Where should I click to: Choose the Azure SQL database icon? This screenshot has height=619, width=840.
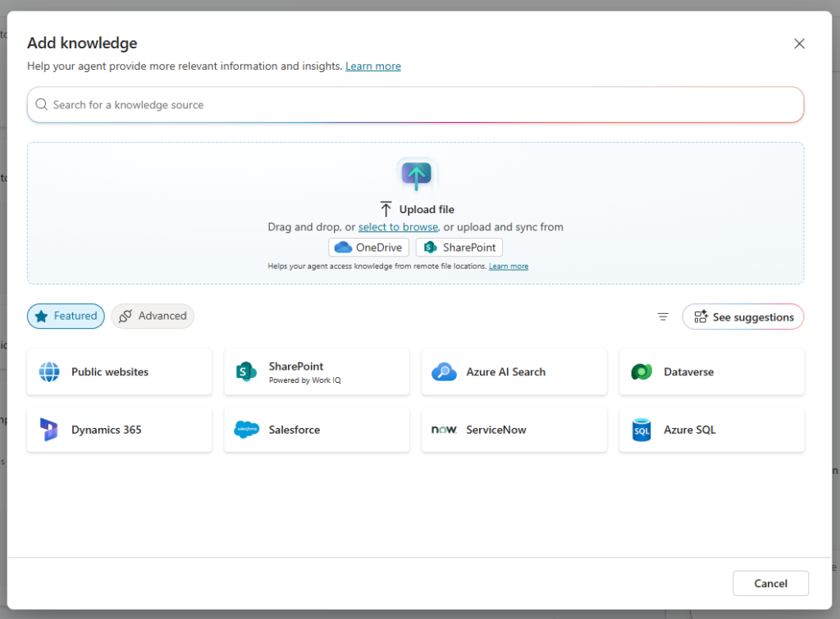(x=641, y=430)
